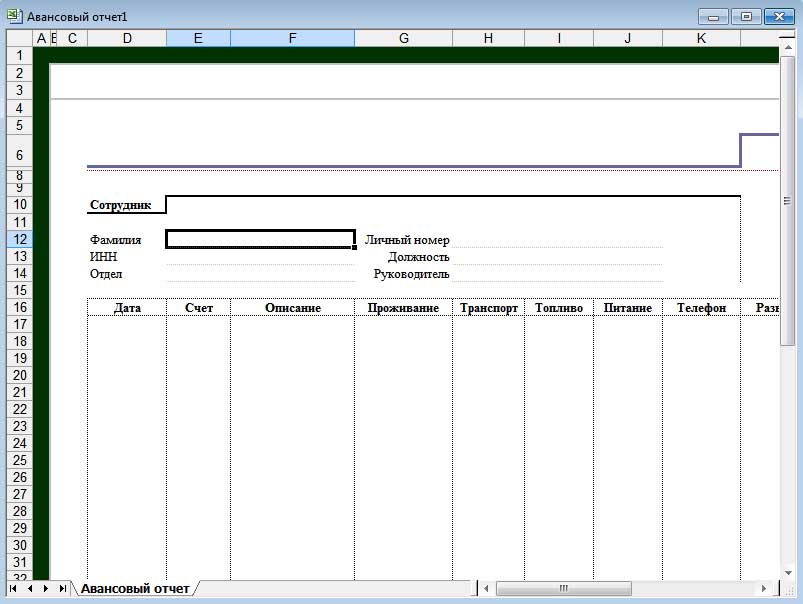The image size is (803, 604).
Task: Click the next sheet navigation arrow
Action: pyautogui.click(x=45, y=589)
